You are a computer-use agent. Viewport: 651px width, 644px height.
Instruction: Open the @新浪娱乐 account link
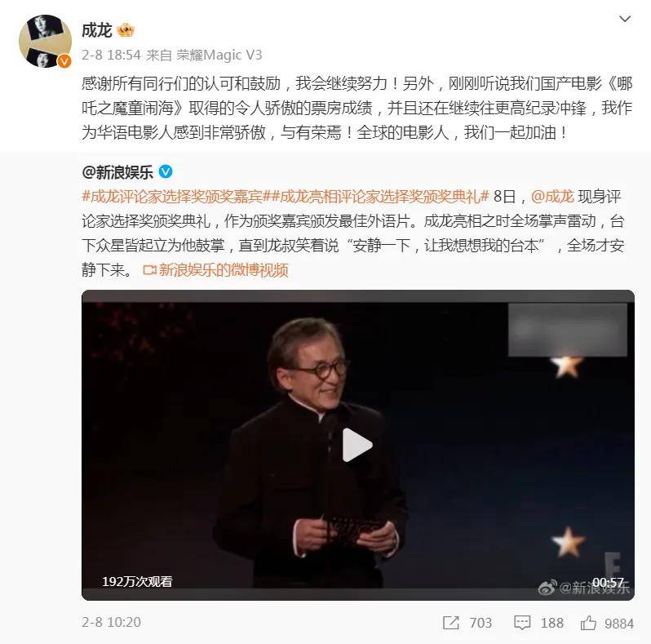[x=117, y=172]
